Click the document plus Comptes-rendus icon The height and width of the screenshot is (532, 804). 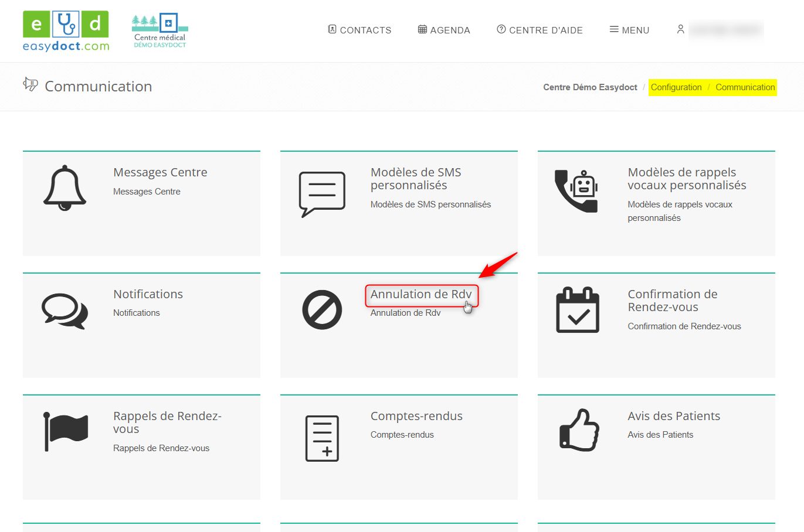[x=322, y=438]
